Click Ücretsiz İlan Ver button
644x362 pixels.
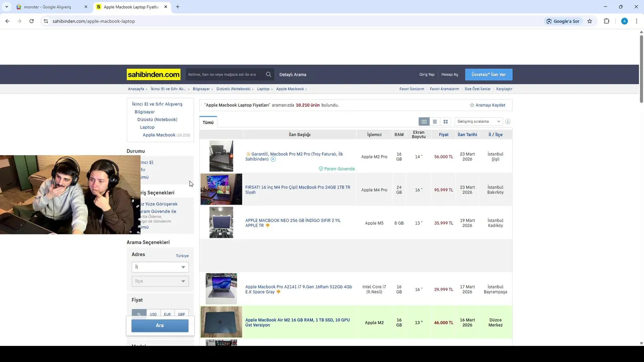(489, 74)
